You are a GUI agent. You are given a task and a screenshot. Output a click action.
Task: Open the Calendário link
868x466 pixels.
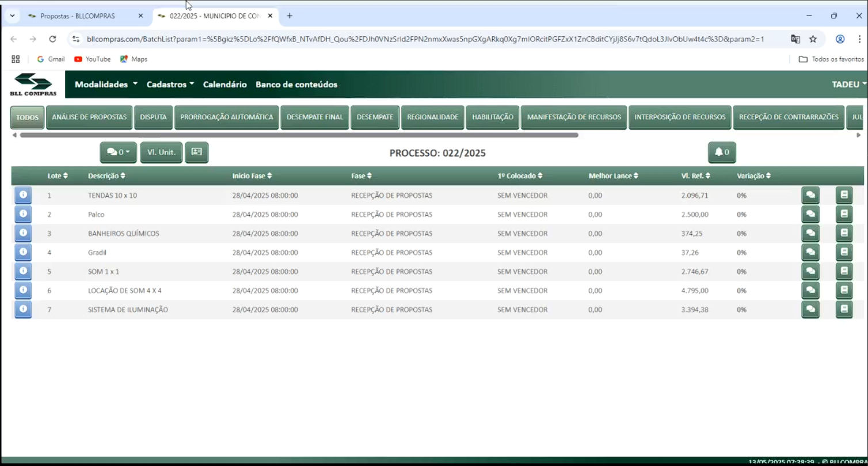coord(224,85)
